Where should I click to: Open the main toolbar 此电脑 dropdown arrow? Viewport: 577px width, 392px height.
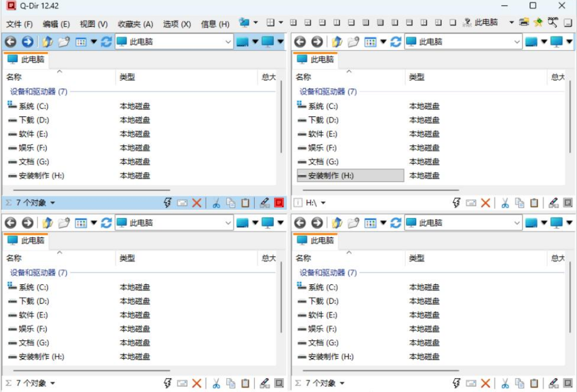511,23
